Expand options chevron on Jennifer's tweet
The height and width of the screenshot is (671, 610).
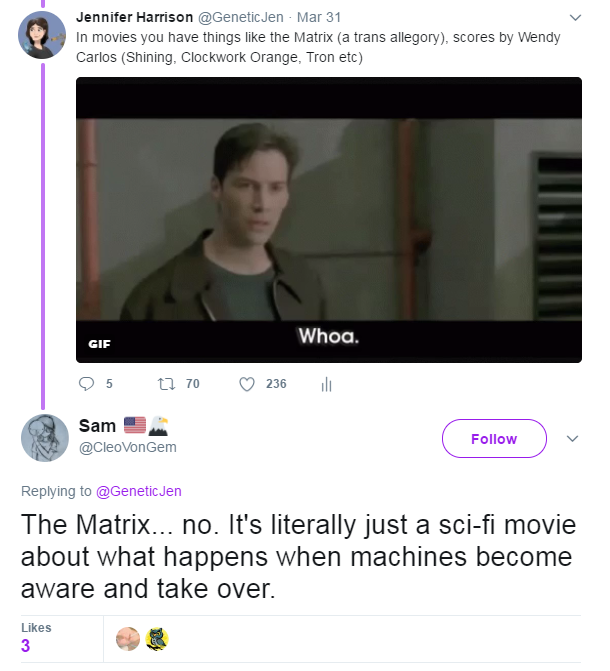[575, 18]
